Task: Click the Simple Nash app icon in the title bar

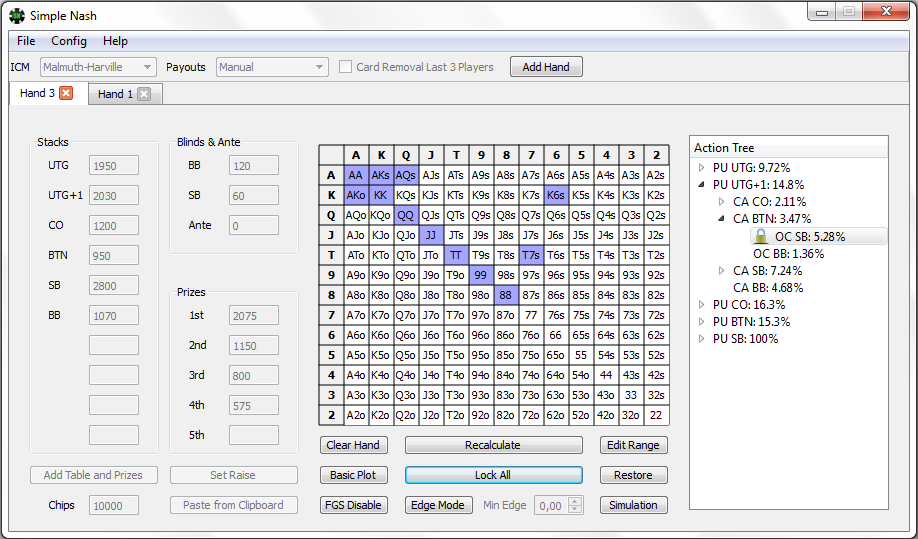Action: pyautogui.click(x=17, y=15)
